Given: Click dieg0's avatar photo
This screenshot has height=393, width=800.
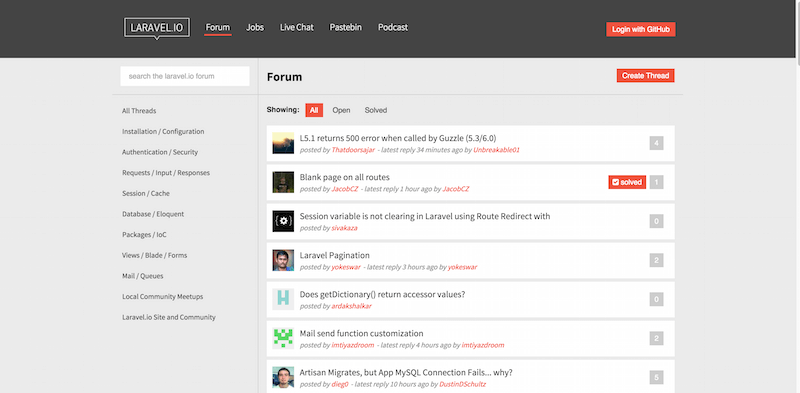Looking at the screenshot, I should 283,377.
